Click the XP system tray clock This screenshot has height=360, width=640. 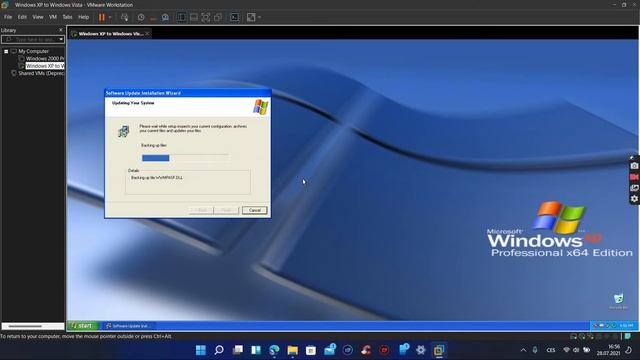pyautogui.click(x=626, y=326)
